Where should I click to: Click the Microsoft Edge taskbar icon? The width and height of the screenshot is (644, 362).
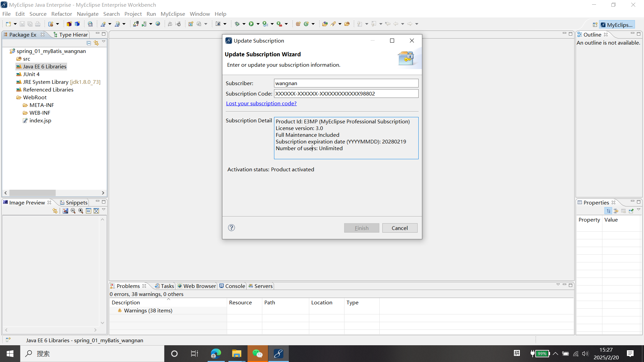216,354
